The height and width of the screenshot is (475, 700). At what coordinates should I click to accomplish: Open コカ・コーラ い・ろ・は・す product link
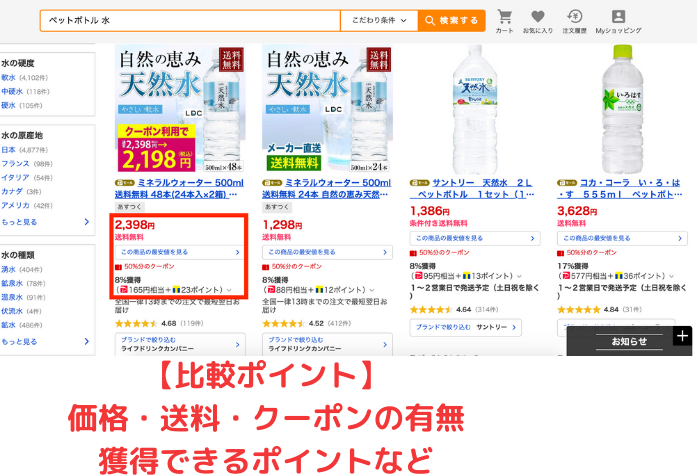tap(622, 188)
